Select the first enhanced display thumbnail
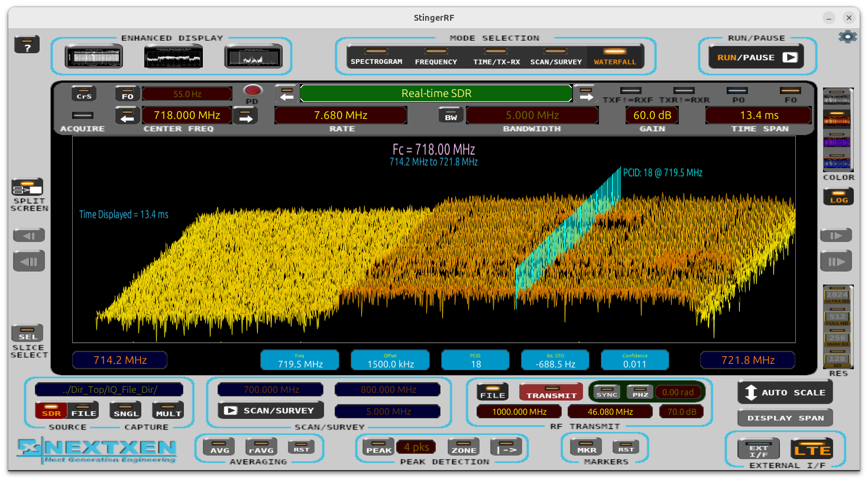The width and height of the screenshot is (868, 481). (94, 57)
